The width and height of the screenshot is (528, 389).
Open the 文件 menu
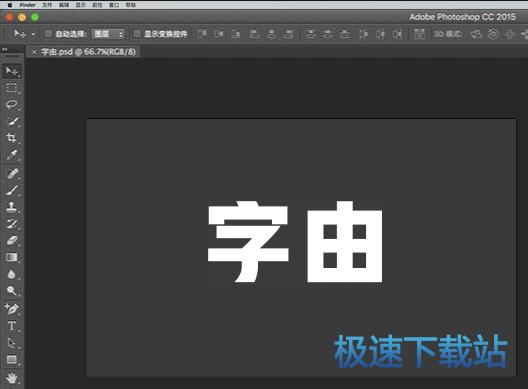(47, 5)
